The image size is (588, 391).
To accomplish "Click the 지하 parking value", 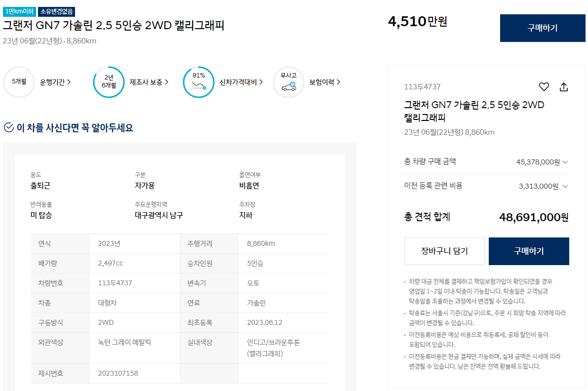I will click(246, 215).
